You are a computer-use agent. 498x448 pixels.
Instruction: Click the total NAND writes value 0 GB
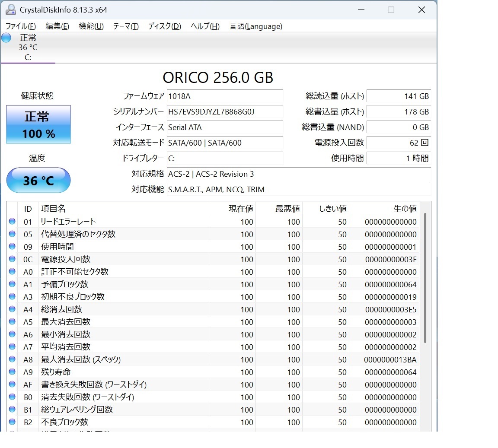399,127
